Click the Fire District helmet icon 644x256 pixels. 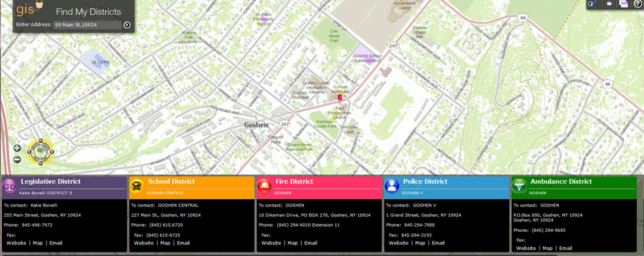[264, 186]
